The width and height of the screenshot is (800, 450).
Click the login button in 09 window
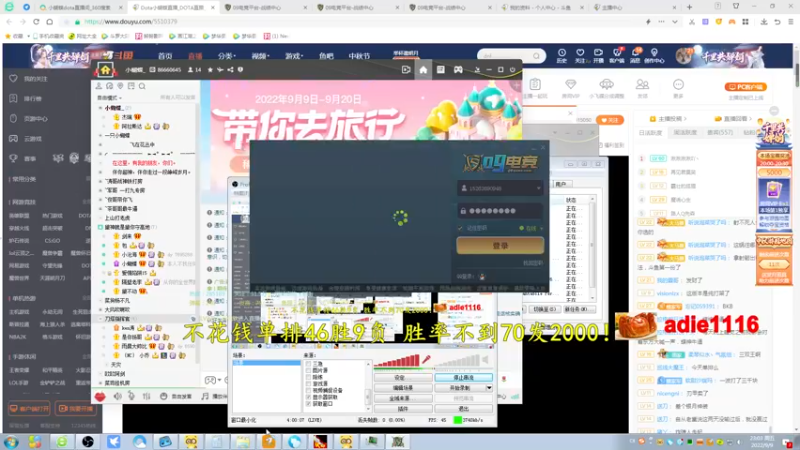coord(500,245)
